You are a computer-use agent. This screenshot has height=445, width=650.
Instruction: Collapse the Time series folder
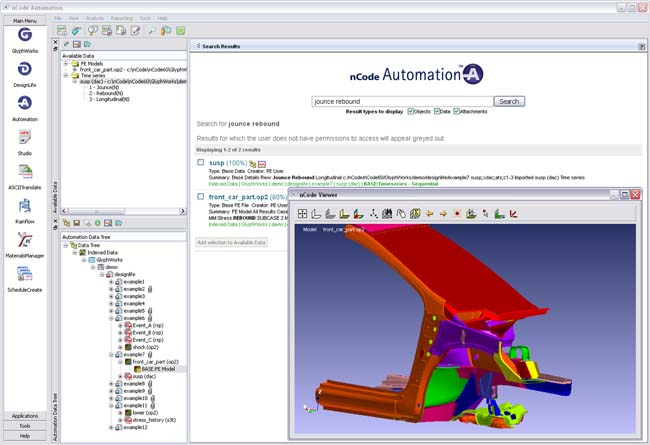tap(66, 75)
